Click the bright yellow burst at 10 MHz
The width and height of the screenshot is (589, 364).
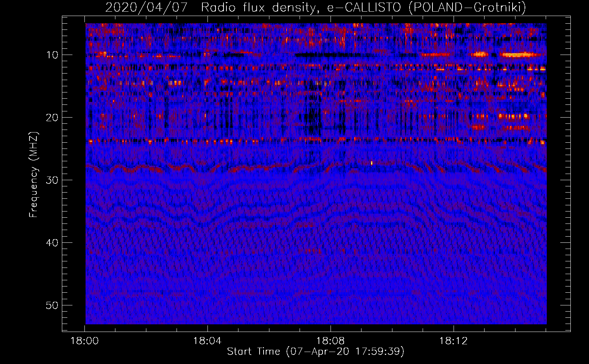520,55
